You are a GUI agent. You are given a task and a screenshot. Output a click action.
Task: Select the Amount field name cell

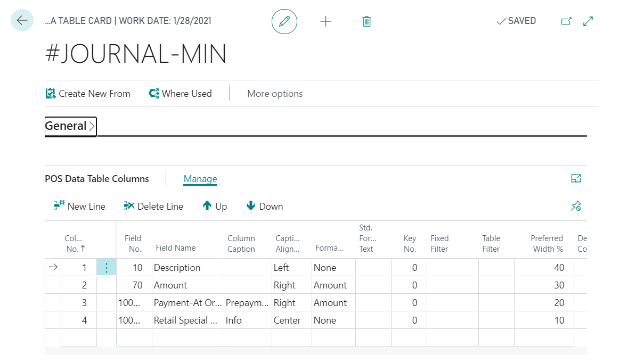tap(187, 285)
